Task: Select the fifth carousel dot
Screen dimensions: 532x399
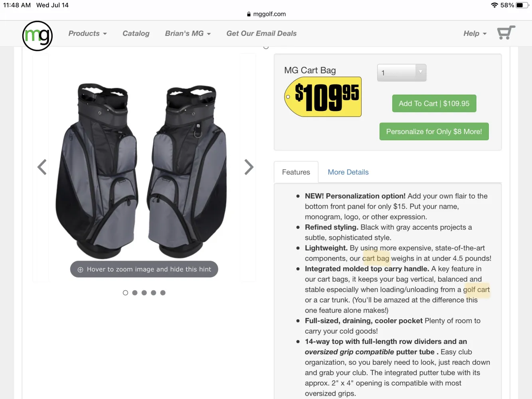Action: 163,293
